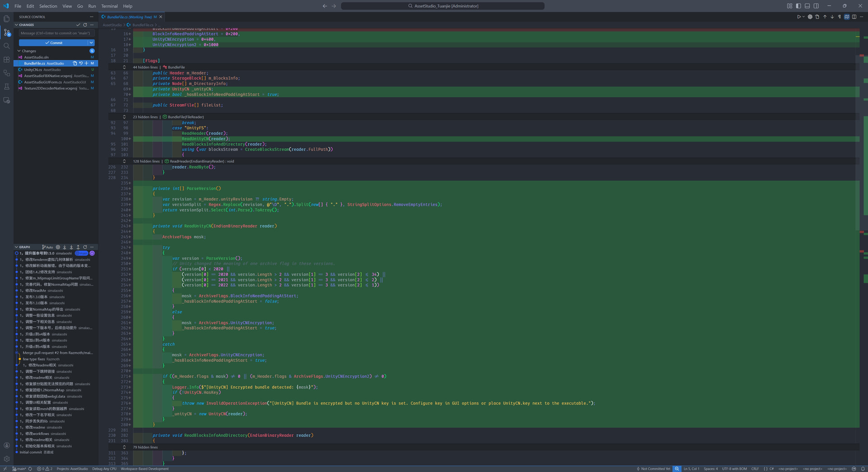868x472 pixels.
Task: Focus the commit message input field
Action: [56, 33]
